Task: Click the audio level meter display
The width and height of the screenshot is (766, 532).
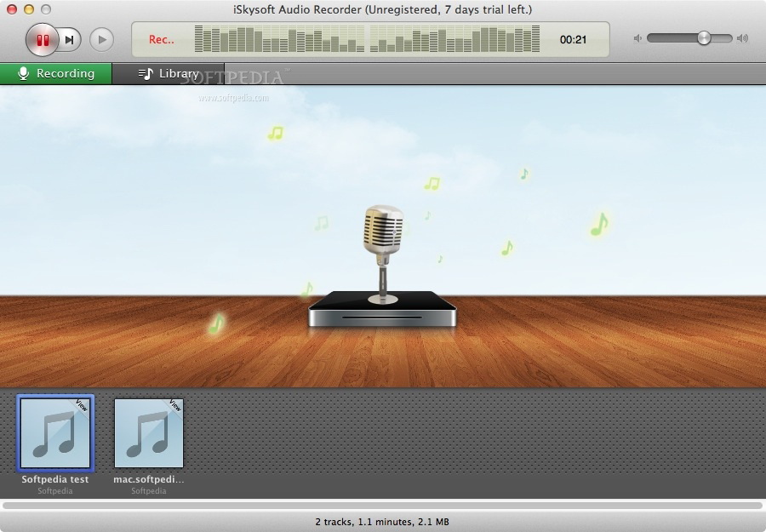Action: click(x=367, y=38)
